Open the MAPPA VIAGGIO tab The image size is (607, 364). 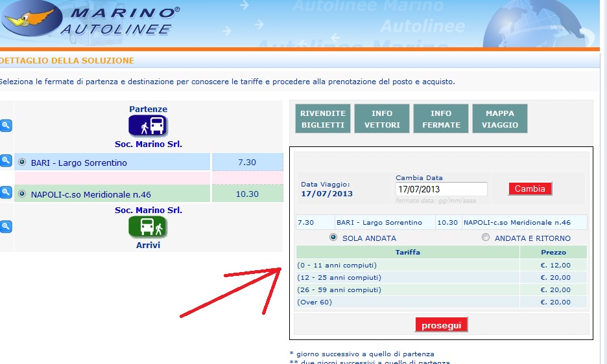coord(500,119)
